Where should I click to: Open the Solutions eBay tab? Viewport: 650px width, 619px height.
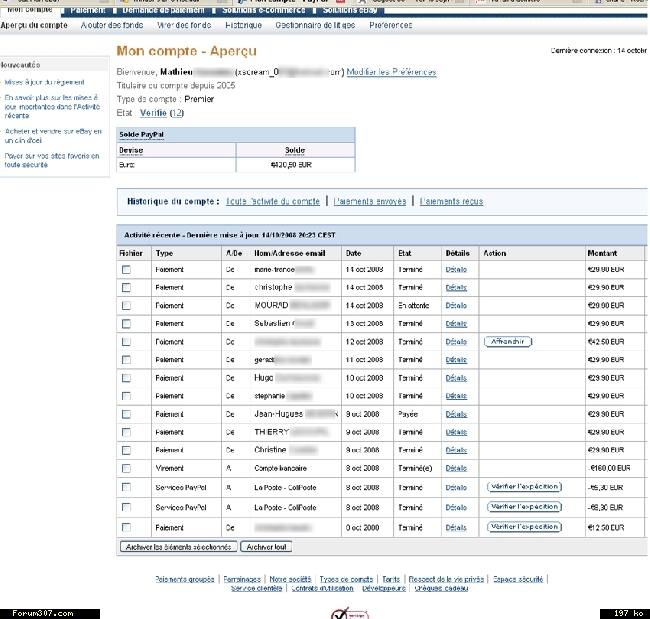[350, 10]
